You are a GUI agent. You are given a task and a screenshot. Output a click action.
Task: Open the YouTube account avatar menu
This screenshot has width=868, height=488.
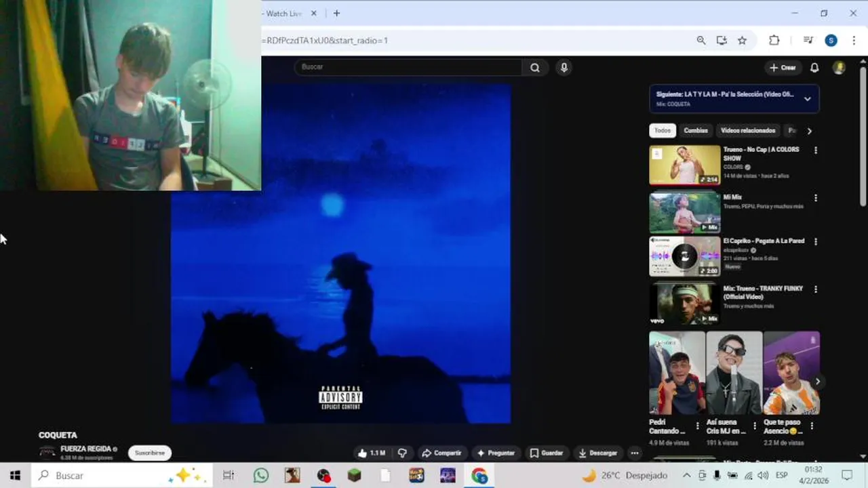[x=839, y=68]
